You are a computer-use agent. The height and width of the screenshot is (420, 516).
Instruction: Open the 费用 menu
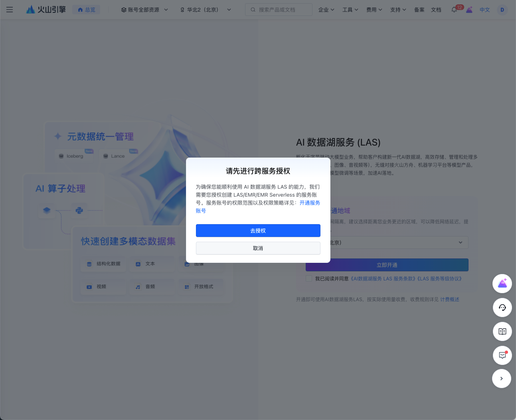click(x=374, y=10)
